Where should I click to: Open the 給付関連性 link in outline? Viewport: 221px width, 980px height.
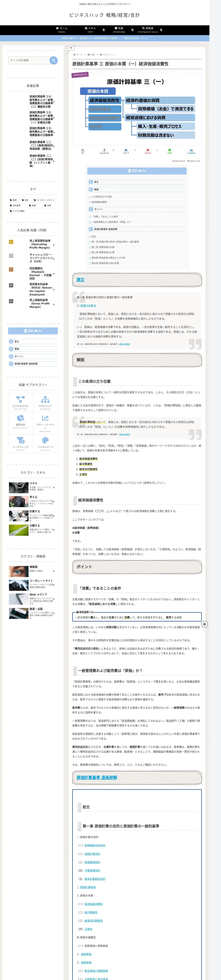click(x=91, y=912)
